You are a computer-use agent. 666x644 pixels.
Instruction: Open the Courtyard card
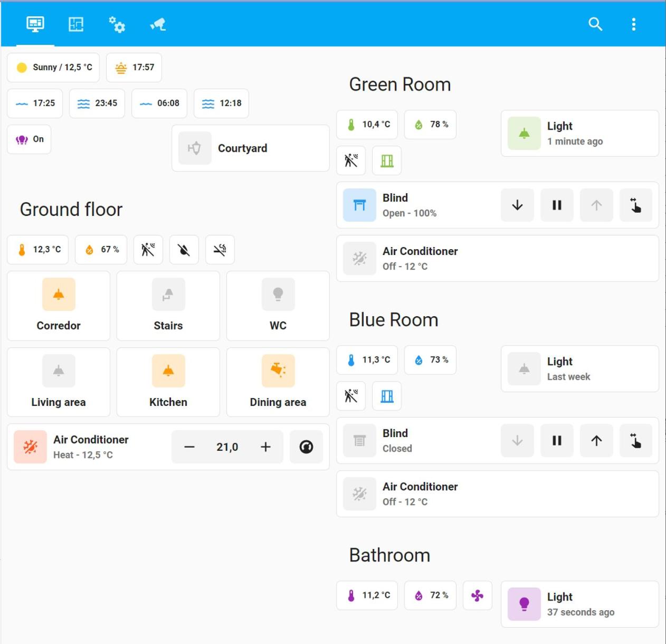[251, 148]
